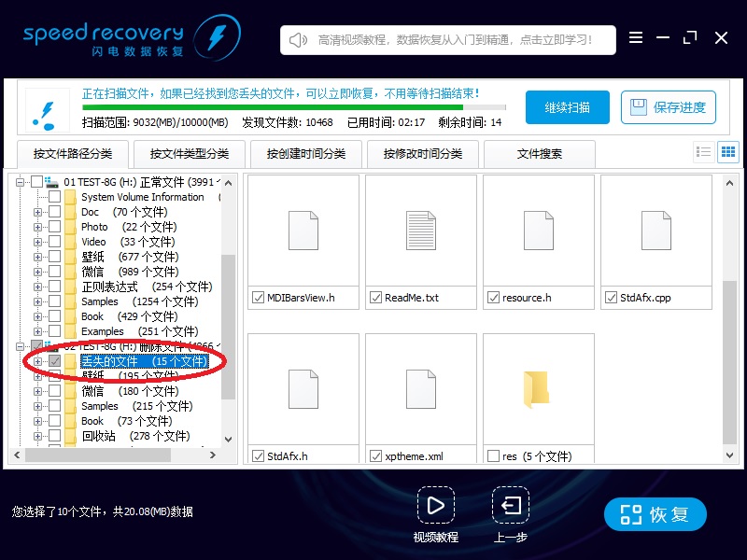Collapse the 01 TEST-8G drive node
The image size is (747, 560).
tap(20, 182)
